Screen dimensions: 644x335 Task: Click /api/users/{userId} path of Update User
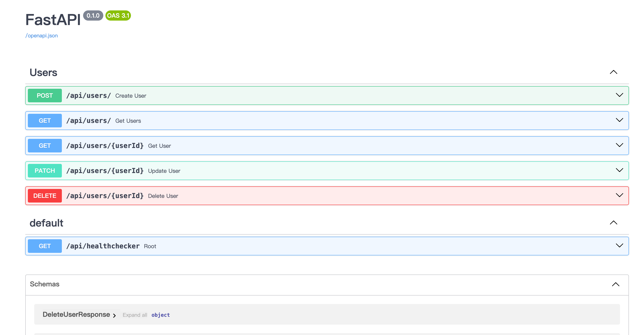point(105,171)
